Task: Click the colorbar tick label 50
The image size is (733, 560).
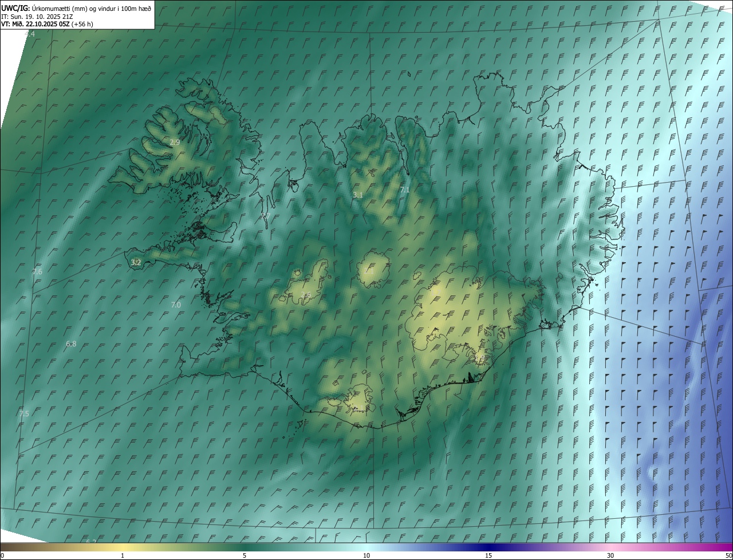Action: (x=728, y=555)
